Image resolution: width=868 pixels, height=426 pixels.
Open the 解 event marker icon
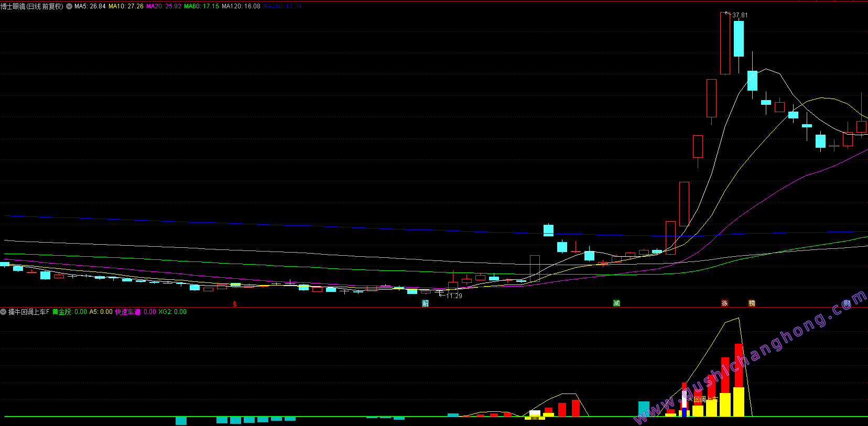point(426,303)
